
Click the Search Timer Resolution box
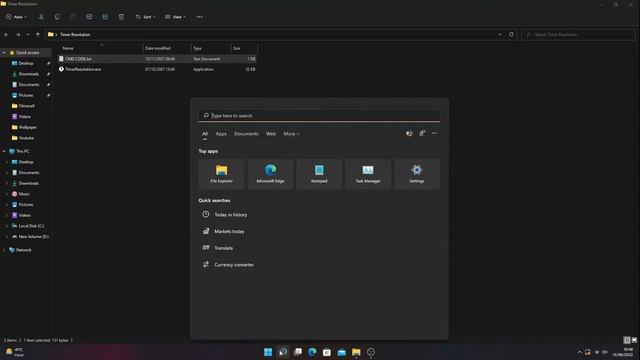pos(578,35)
